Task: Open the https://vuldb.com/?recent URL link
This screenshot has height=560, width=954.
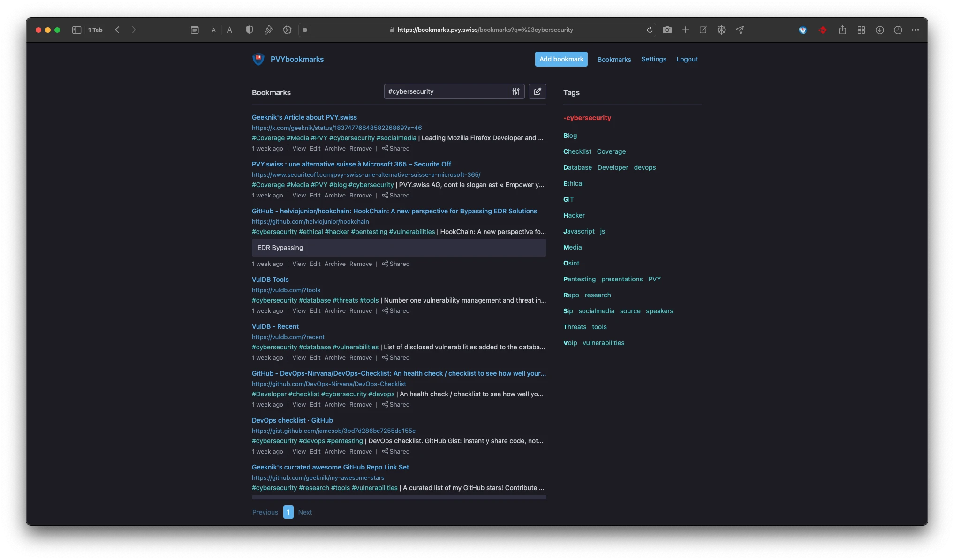Action: pos(288,337)
